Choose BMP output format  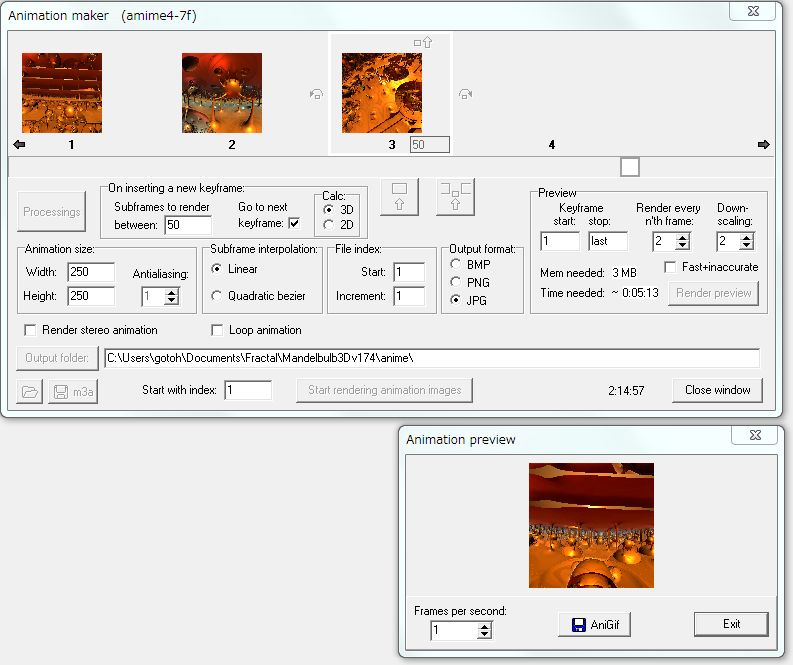click(x=455, y=264)
